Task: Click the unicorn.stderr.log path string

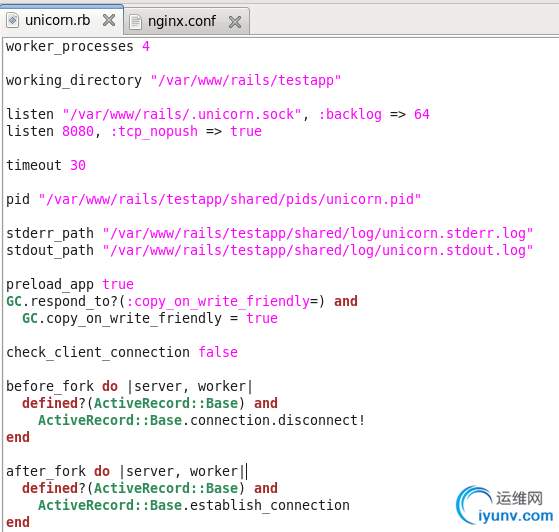Action: 318,233
